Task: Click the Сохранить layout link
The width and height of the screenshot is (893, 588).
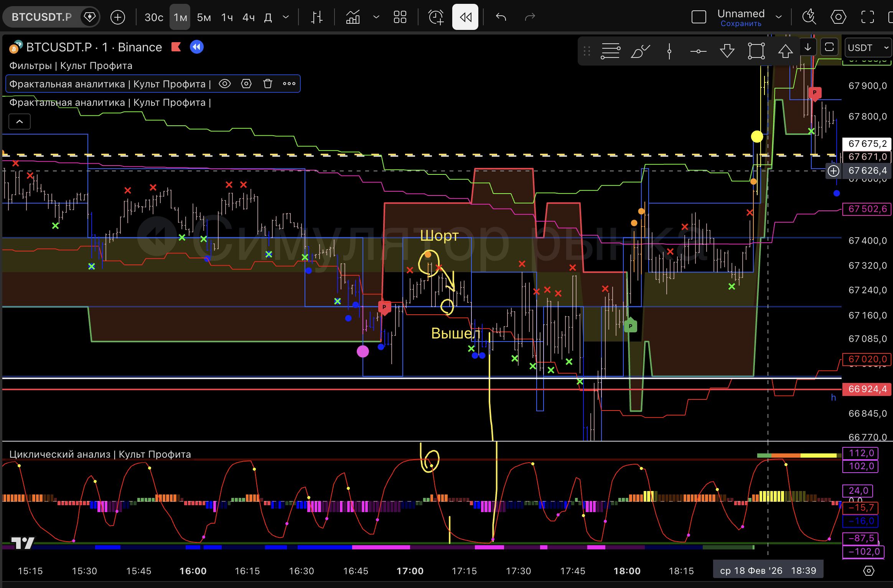Action: click(x=741, y=24)
